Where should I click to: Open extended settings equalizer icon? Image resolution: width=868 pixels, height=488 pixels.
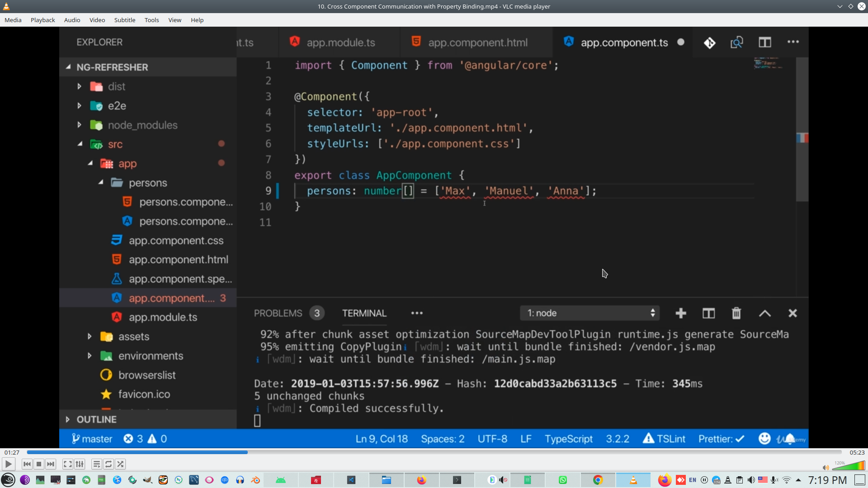pyautogui.click(x=80, y=464)
